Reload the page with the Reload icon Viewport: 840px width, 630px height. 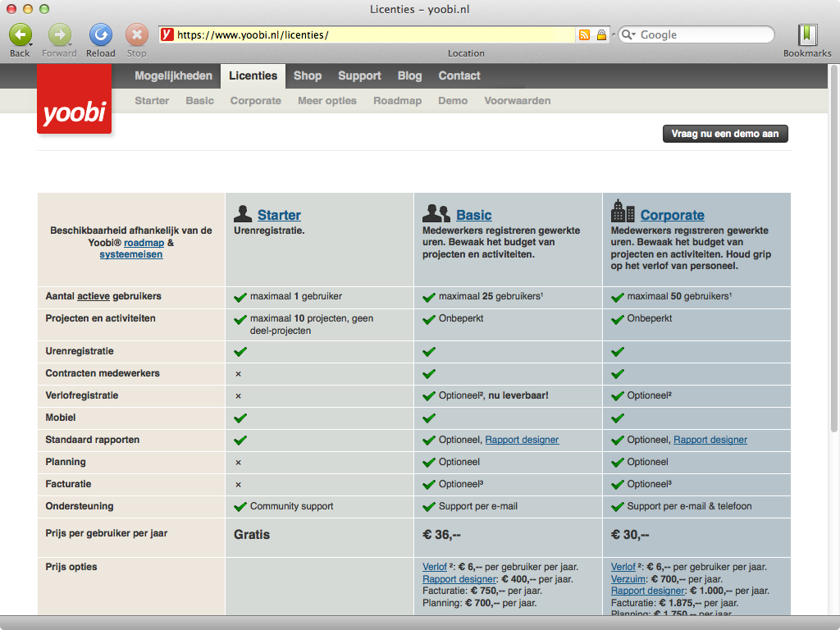[100, 34]
